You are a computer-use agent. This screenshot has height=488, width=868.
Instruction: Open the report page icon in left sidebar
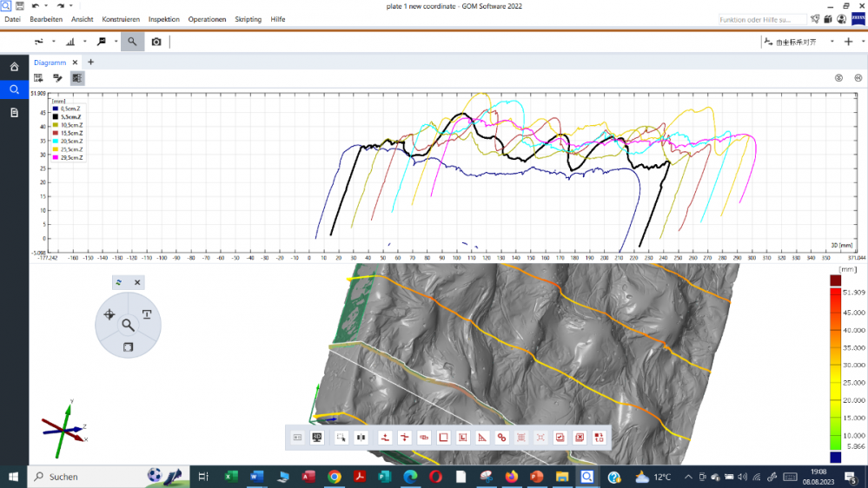(14, 113)
